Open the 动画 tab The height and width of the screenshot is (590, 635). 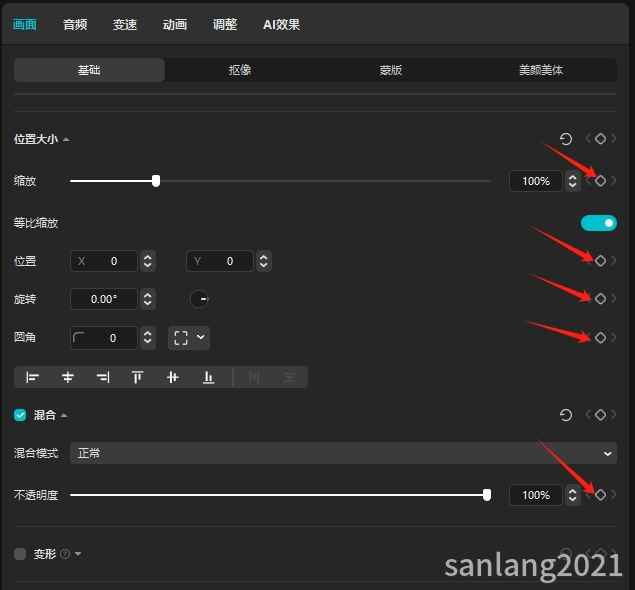pyautogui.click(x=175, y=25)
